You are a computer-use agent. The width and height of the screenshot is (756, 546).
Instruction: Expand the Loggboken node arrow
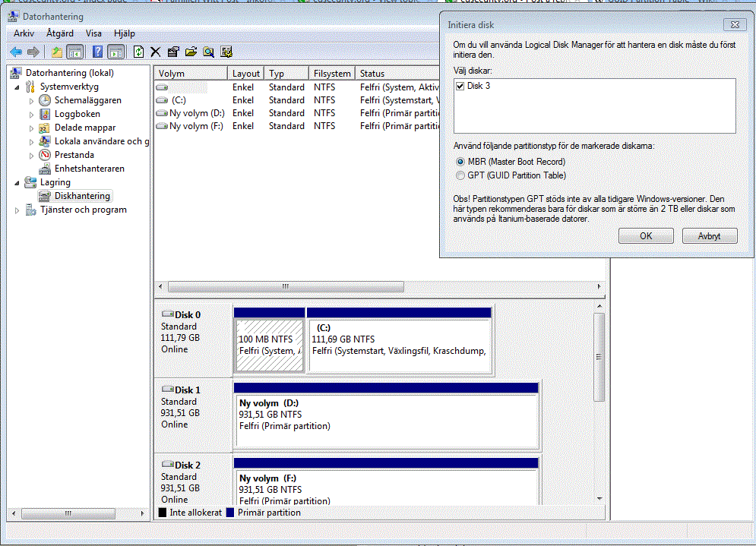(31, 114)
